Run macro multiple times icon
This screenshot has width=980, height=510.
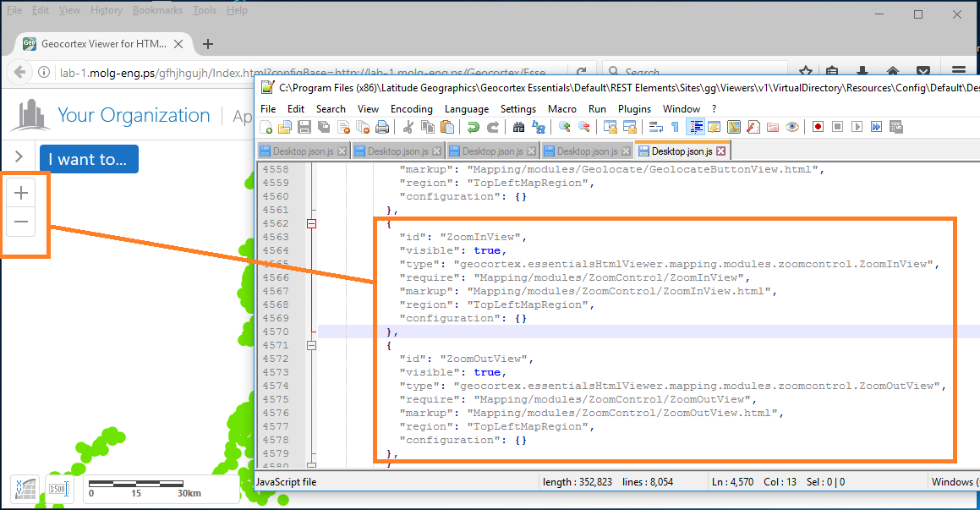tap(876, 127)
